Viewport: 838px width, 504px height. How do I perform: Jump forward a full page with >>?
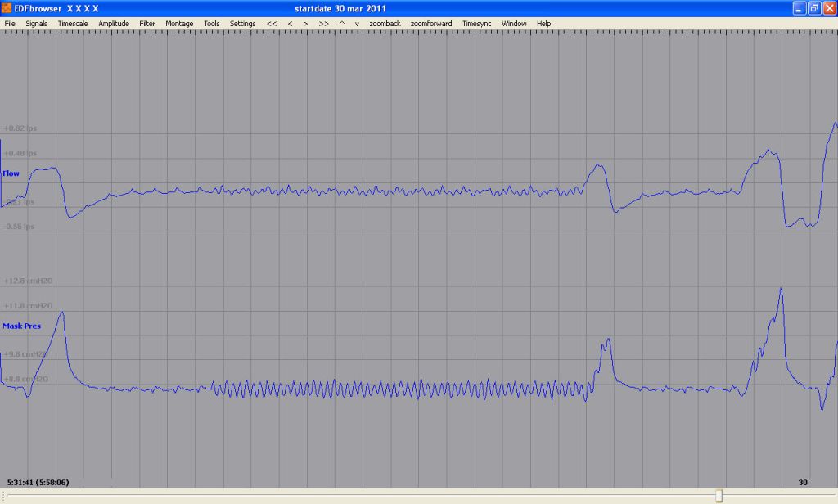pos(324,24)
